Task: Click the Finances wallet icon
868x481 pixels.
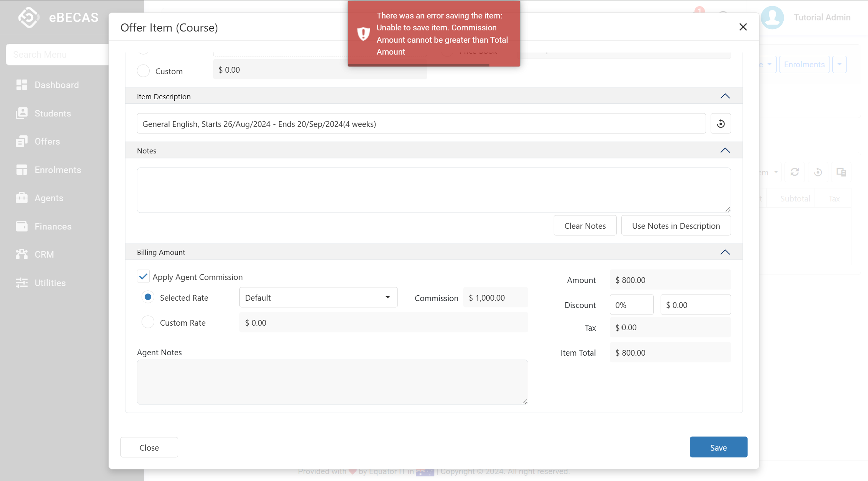Action: [x=22, y=226]
